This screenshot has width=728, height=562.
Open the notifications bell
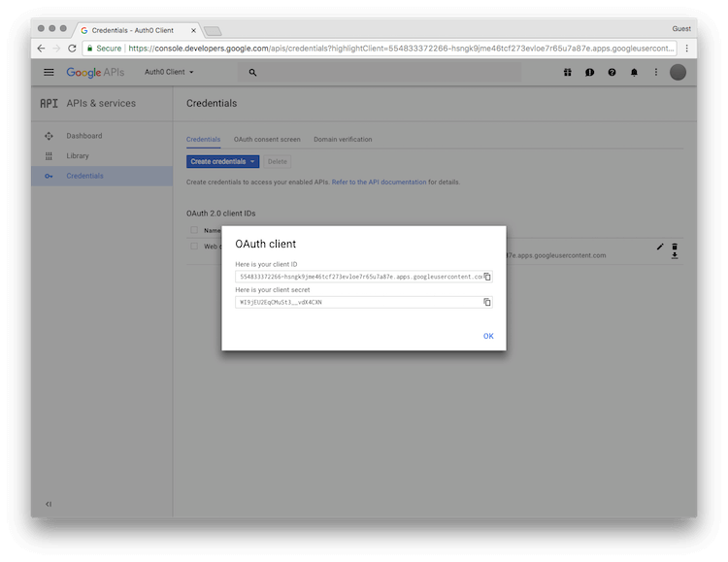click(x=634, y=72)
